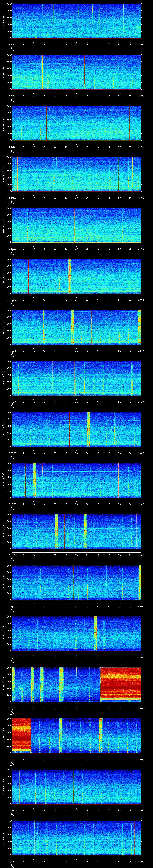Click the spectrogram panel starting at 13:32:00
Viewport: 153px width, 868px height.
(76, 72)
